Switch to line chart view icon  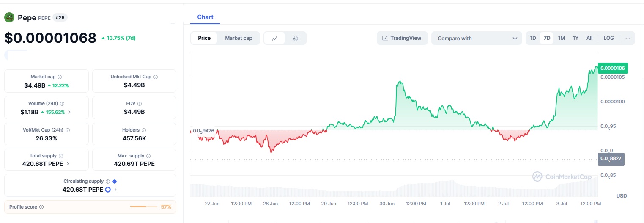[x=274, y=38]
